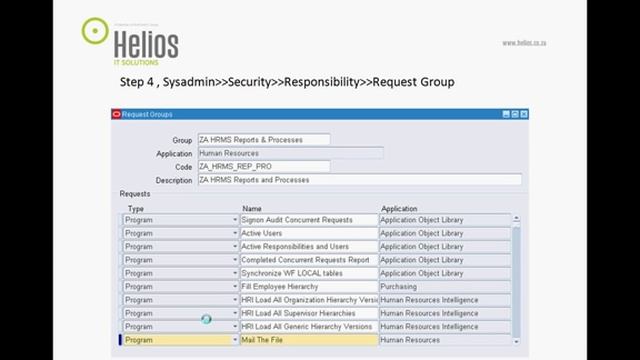Image resolution: width=640 pixels, height=360 pixels.
Task: Select HRI Load All Generic Hierarchy Versions cell
Action: coord(309,327)
